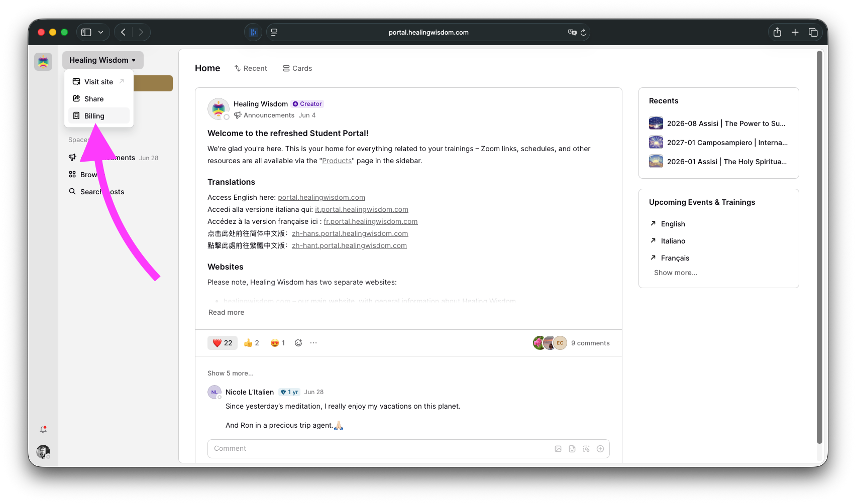Switch to the Recent tab

coord(251,68)
